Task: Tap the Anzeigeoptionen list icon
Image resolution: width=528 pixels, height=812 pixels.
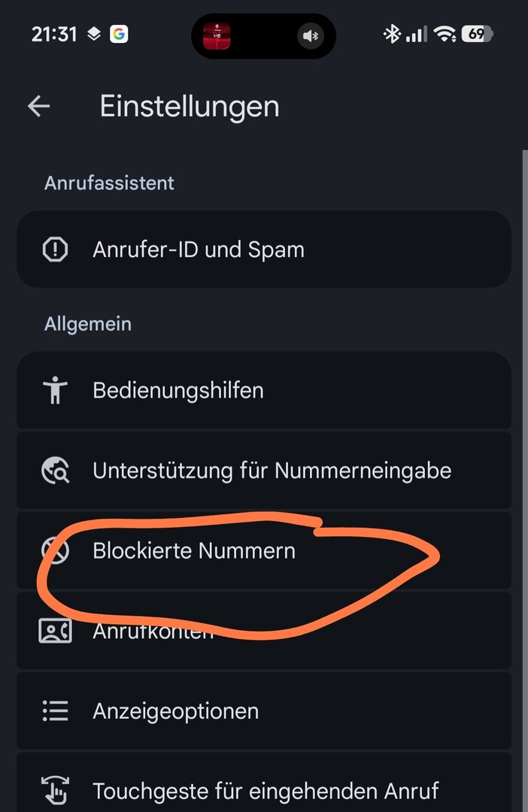Action: [56, 710]
